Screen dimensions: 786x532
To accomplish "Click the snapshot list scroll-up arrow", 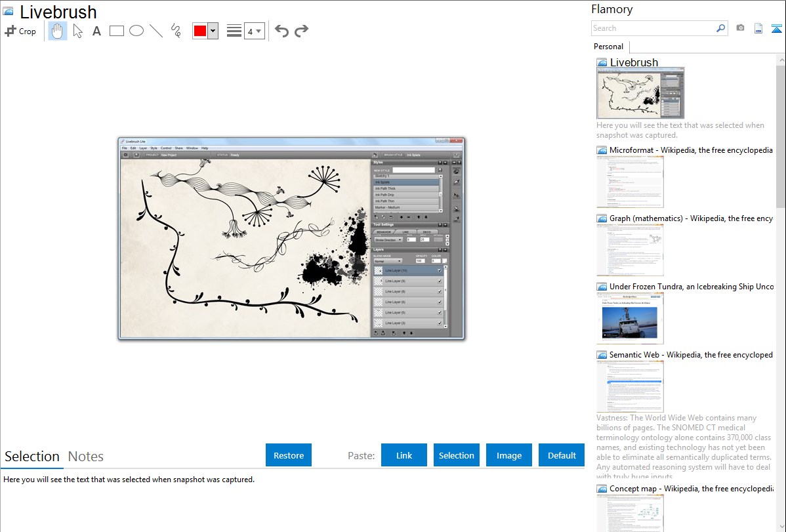I will tap(781, 60).
